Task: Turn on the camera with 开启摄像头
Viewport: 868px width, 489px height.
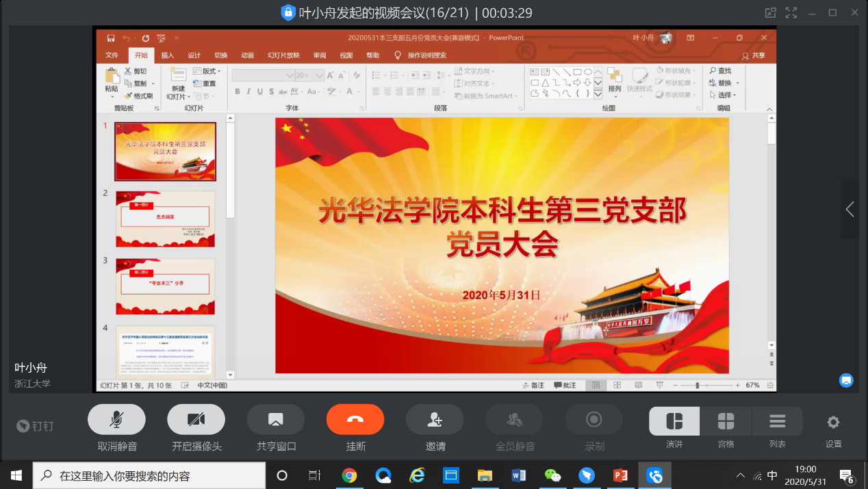Action: pyautogui.click(x=196, y=420)
